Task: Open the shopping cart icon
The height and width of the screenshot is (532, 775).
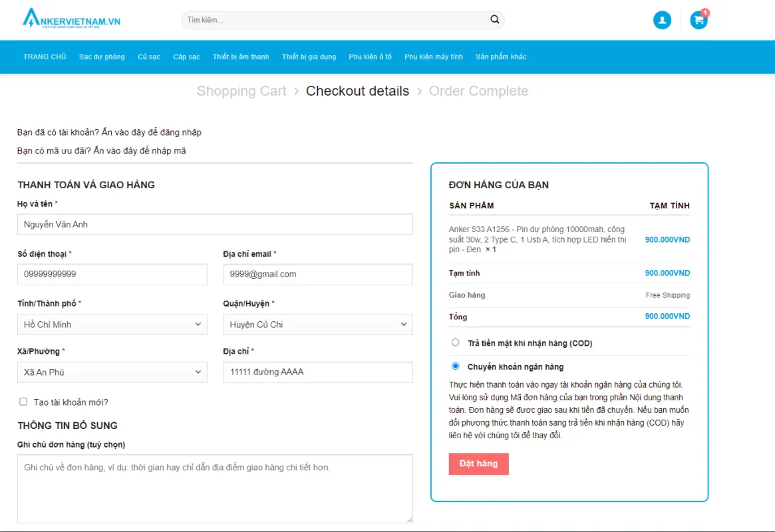Action: (x=699, y=20)
